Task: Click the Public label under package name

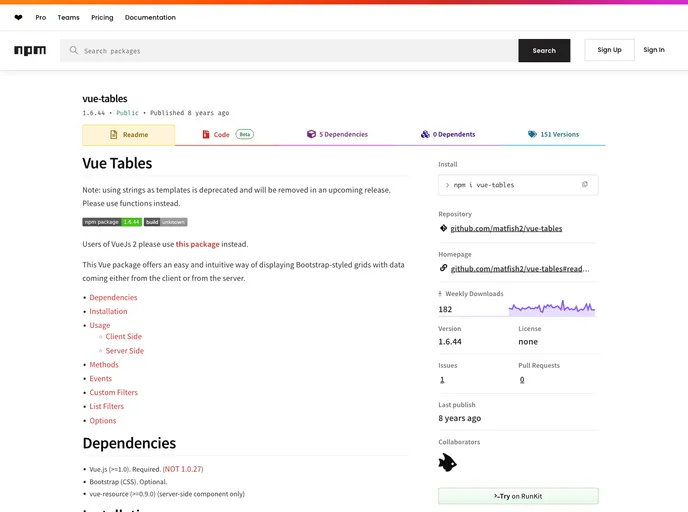Action: [x=127, y=113]
